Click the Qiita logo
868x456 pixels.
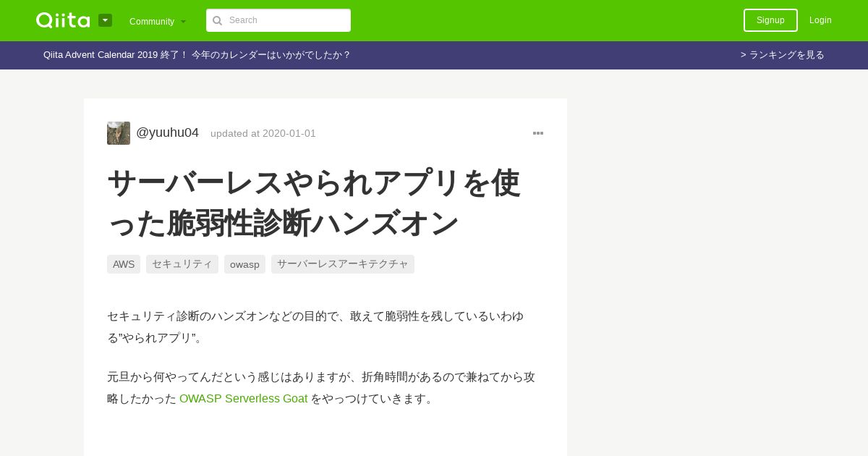[63, 20]
